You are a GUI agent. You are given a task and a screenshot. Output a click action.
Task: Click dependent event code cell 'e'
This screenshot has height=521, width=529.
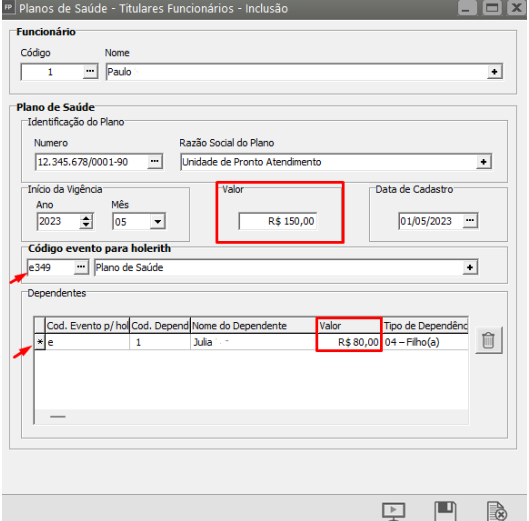[87, 342]
